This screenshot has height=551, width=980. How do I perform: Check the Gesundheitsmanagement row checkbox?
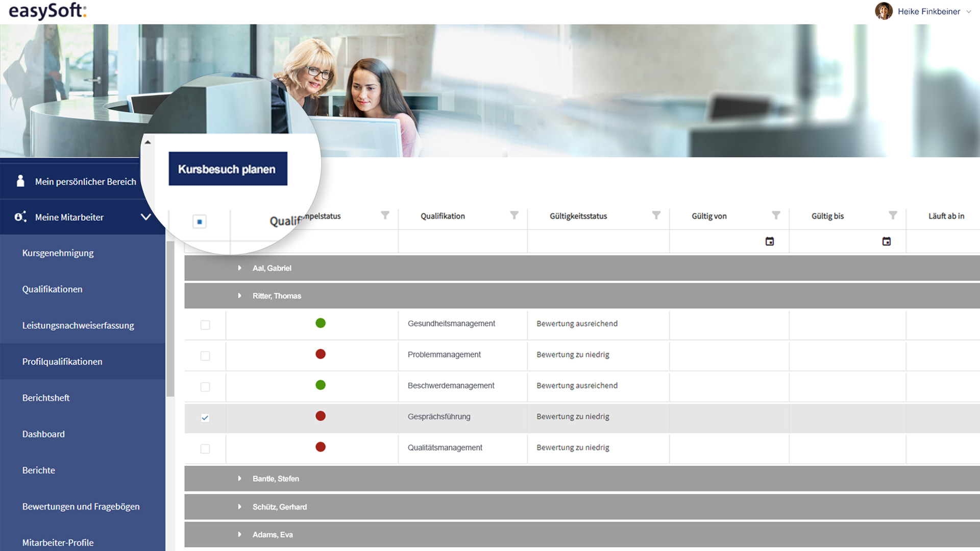205,325
